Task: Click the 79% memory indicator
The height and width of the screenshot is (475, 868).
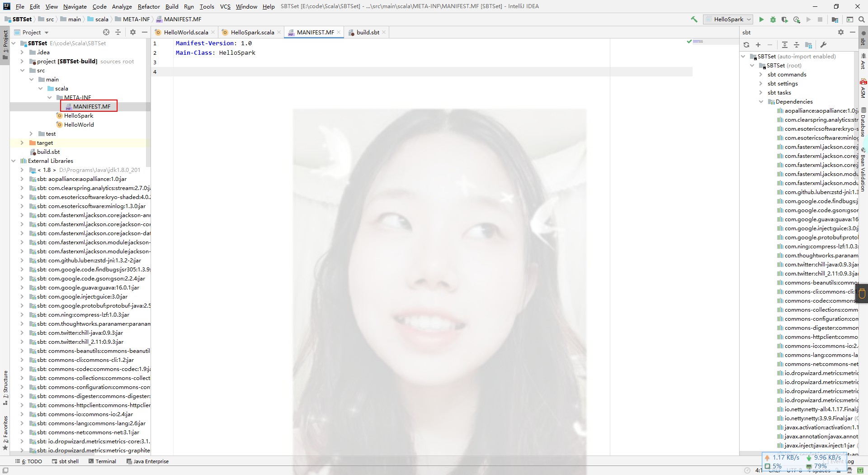Action: click(821, 466)
